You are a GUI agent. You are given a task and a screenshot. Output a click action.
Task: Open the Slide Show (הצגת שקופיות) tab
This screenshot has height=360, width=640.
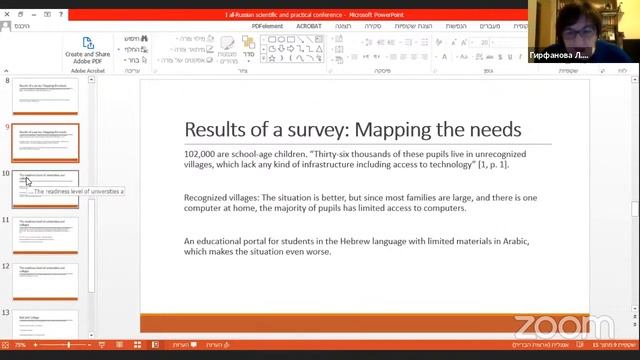click(413, 26)
